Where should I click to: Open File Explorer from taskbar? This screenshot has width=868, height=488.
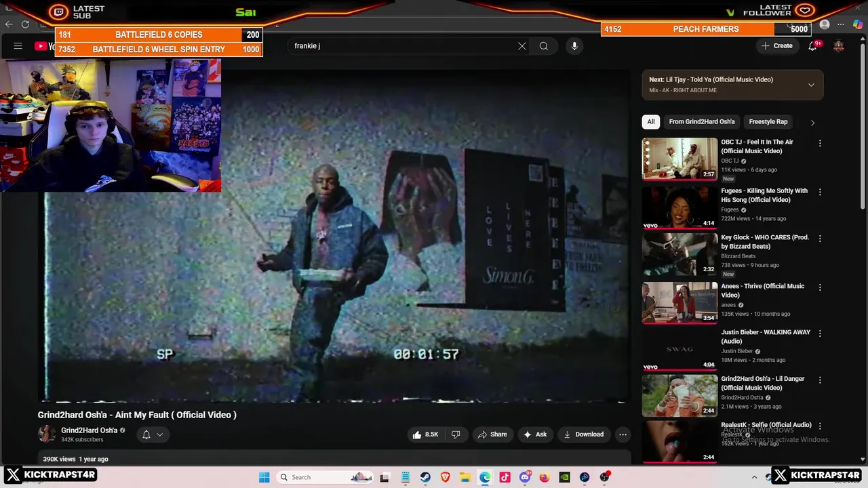[465, 477]
